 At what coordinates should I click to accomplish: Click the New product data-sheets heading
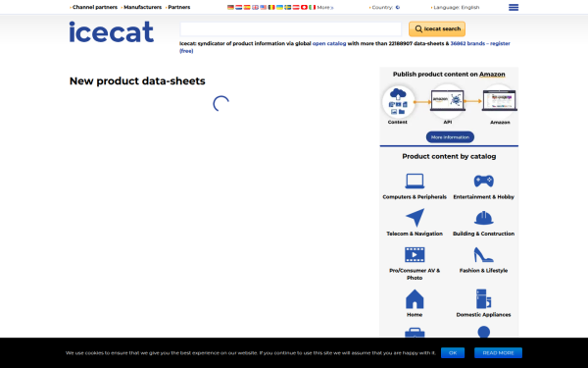pyautogui.click(x=137, y=81)
